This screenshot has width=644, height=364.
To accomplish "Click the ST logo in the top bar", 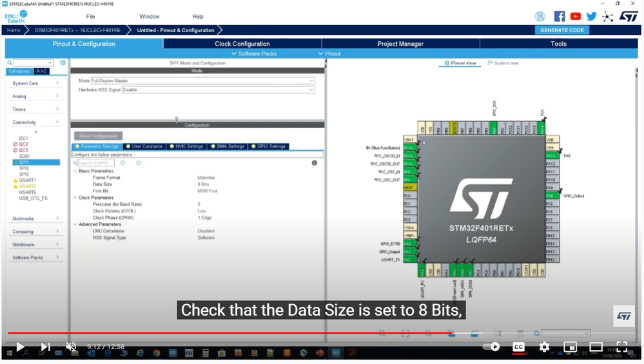I will [629, 16].
